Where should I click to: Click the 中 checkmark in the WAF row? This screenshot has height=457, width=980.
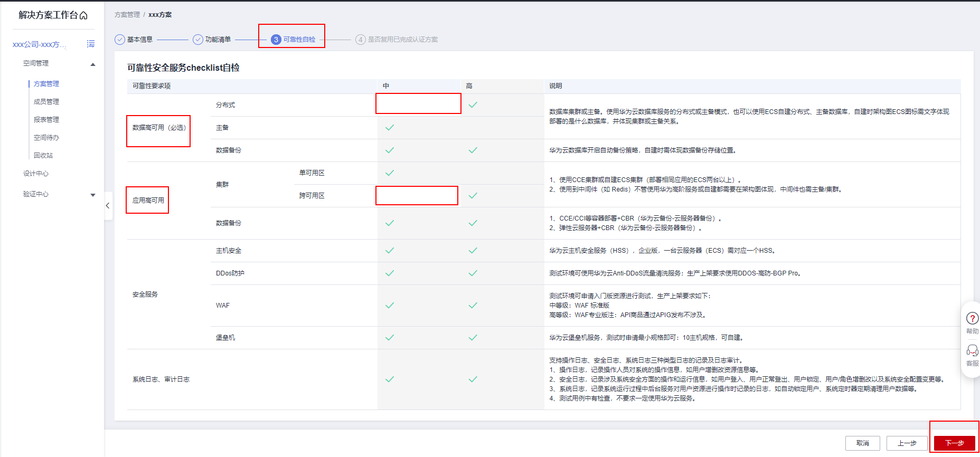[x=390, y=306]
